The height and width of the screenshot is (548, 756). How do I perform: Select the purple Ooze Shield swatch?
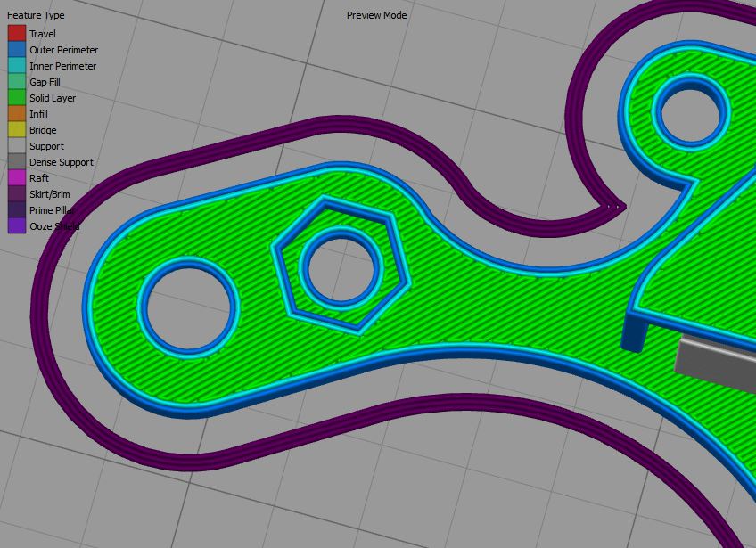point(17,226)
